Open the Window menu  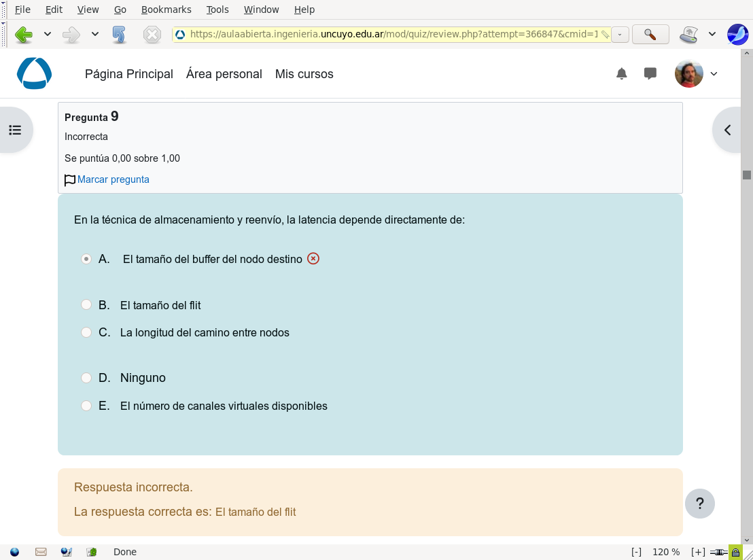(x=261, y=10)
